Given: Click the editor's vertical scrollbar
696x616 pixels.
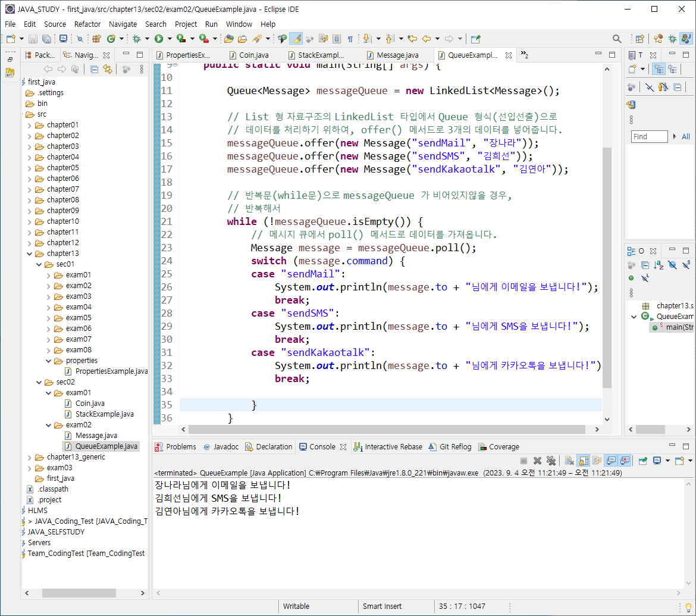Looking at the screenshot, I should pos(607,268).
